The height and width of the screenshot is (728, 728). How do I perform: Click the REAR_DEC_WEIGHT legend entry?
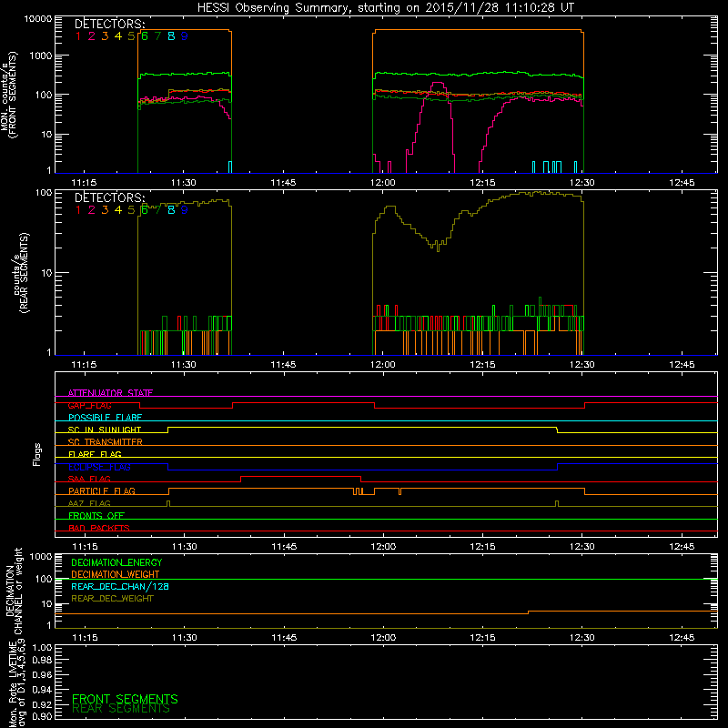tap(112, 599)
